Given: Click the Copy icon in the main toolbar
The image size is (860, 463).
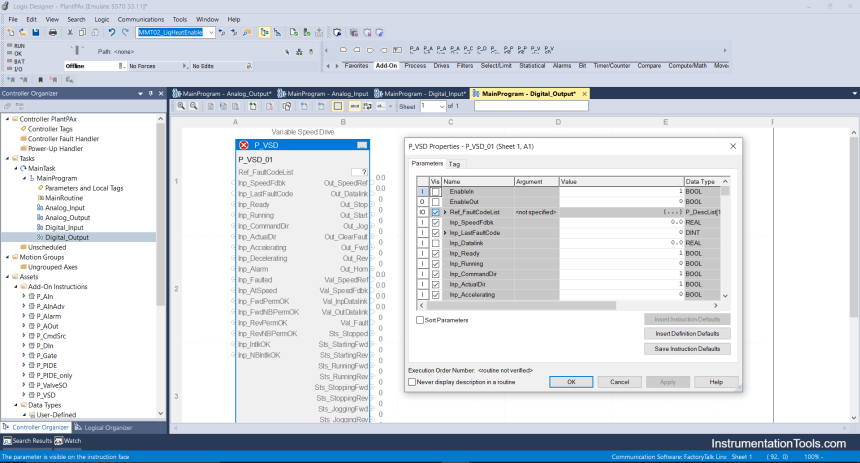Looking at the screenshot, I should click(x=82, y=32).
